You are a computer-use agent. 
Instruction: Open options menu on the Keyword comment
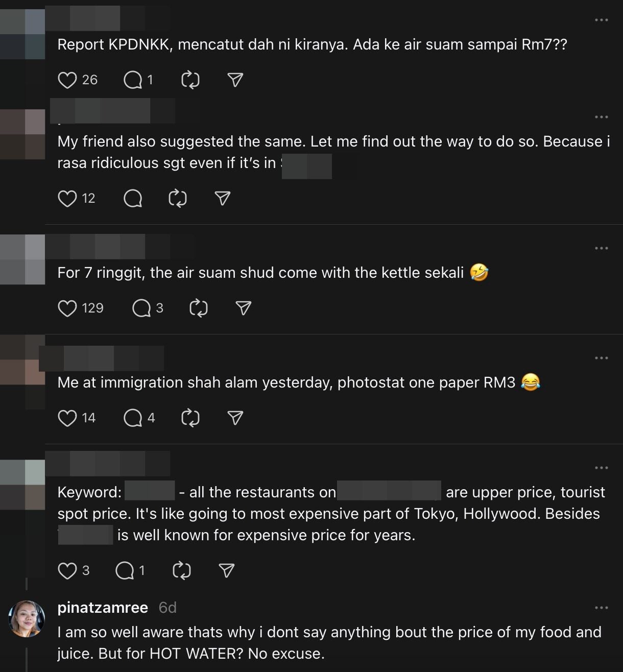[x=602, y=467]
